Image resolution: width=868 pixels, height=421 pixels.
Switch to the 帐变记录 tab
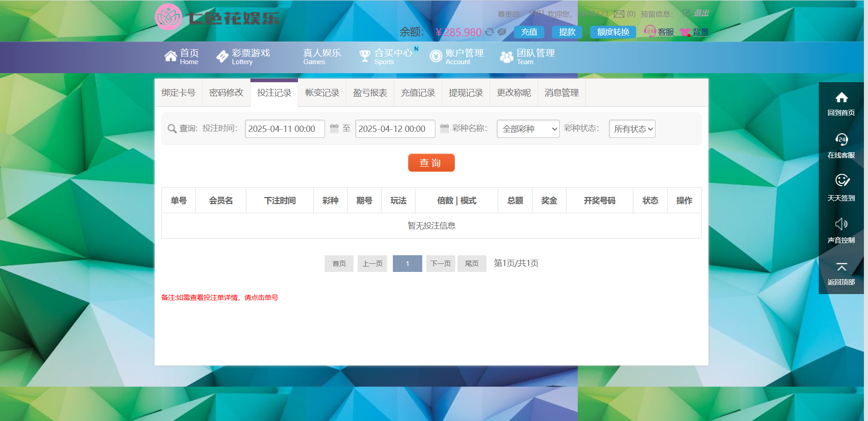point(322,93)
